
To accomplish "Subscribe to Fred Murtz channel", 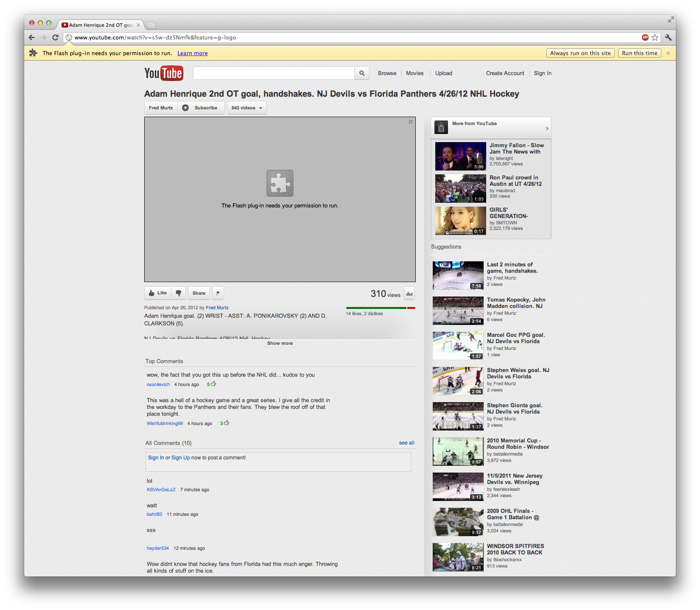I will pyautogui.click(x=201, y=108).
